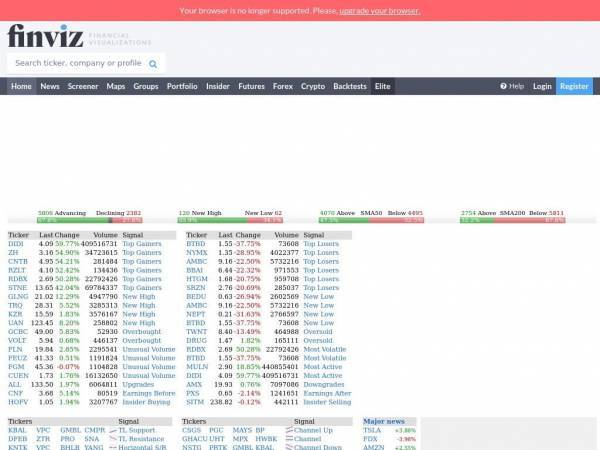Click the Upgrades signal link

[x=138, y=385]
